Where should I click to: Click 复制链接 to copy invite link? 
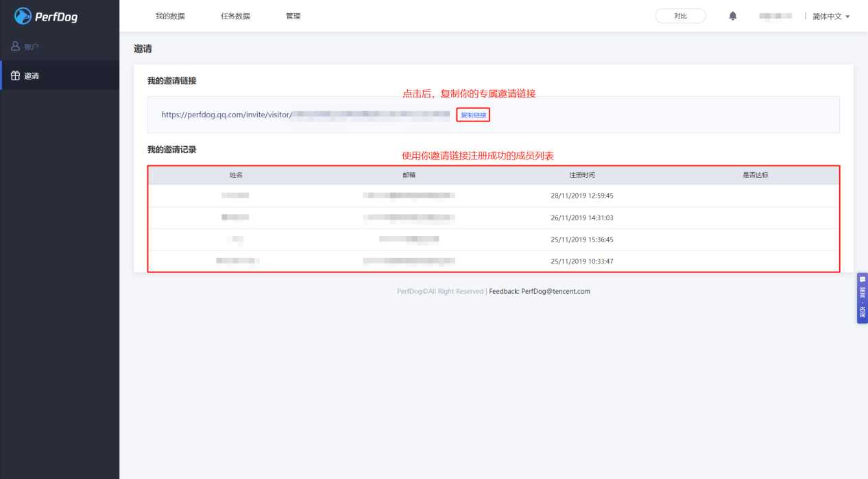(x=473, y=115)
